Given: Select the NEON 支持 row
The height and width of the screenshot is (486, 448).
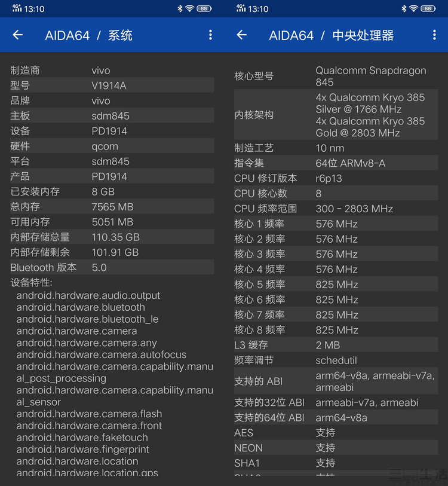Looking at the screenshot, I should [x=336, y=448].
